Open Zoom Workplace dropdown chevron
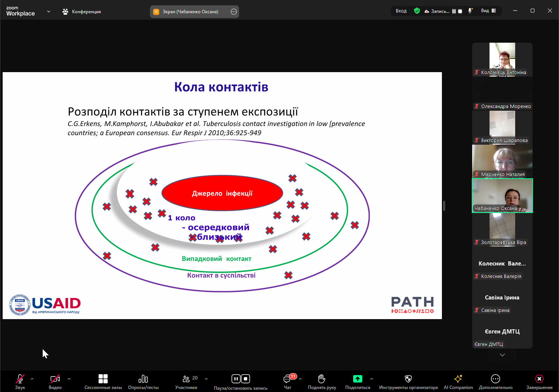The height and width of the screenshot is (392, 559). [49, 11]
